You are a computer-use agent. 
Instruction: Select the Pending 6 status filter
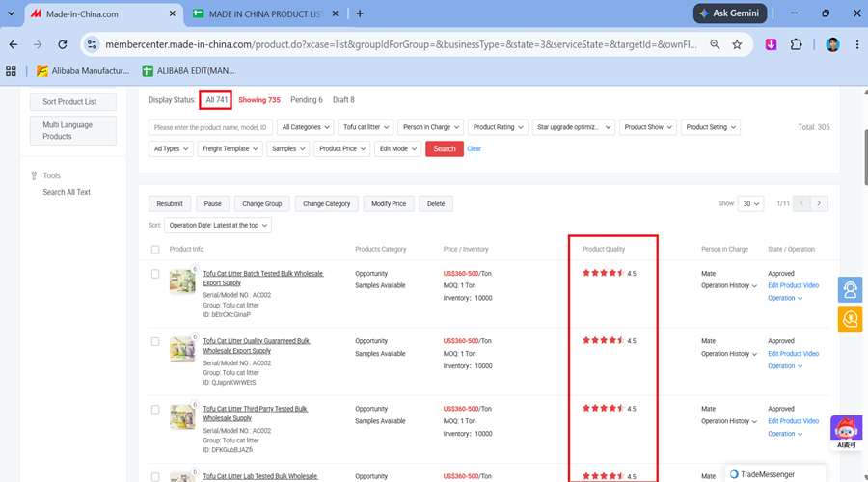tap(306, 100)
